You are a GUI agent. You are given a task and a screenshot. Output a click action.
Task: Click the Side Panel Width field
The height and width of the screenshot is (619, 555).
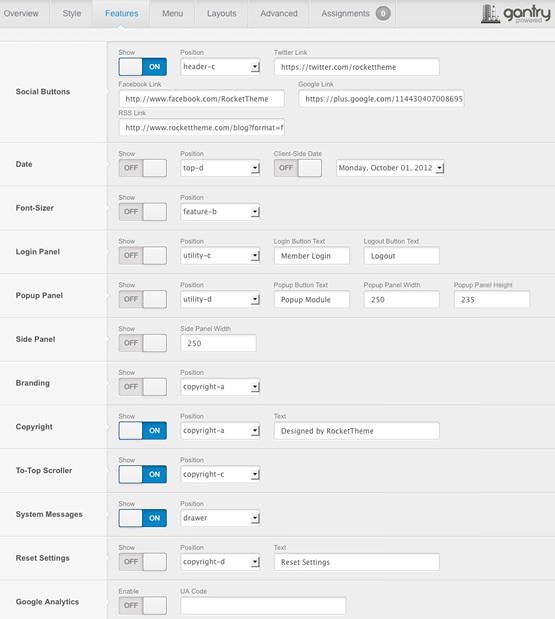click(218, 343)
